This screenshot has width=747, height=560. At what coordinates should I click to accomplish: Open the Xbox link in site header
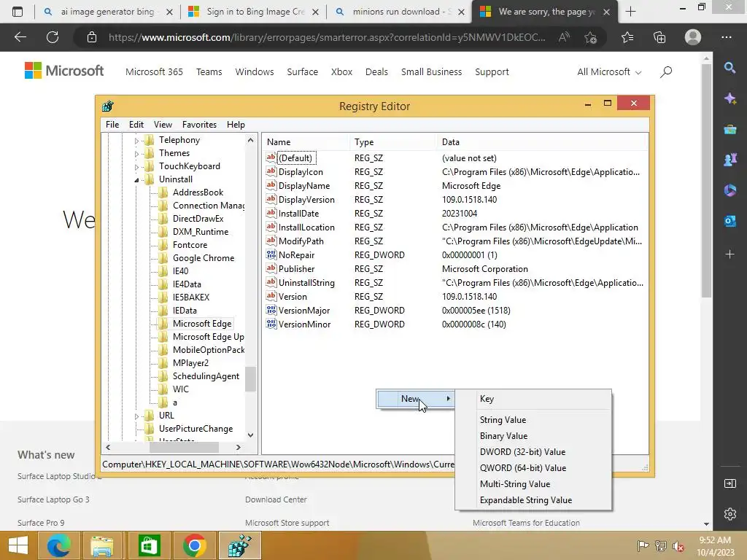pyautogui.click(x=341, y=72)
